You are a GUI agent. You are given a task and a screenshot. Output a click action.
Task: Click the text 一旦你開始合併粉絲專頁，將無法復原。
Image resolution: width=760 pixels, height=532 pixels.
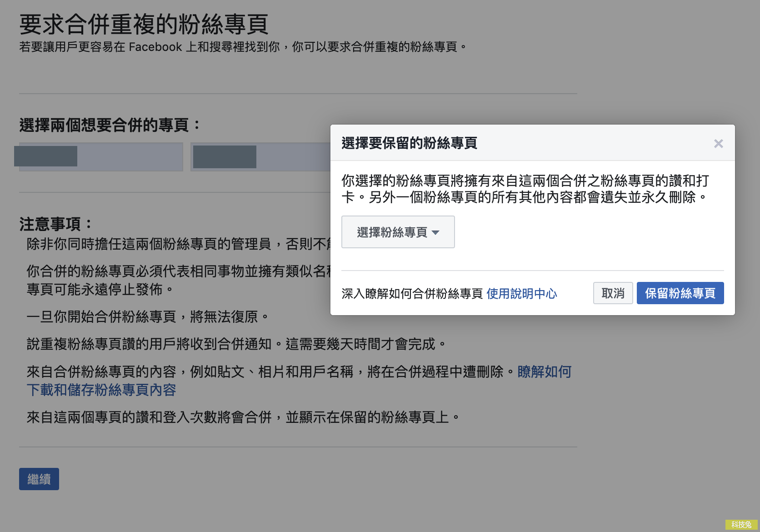pos(147,316)
